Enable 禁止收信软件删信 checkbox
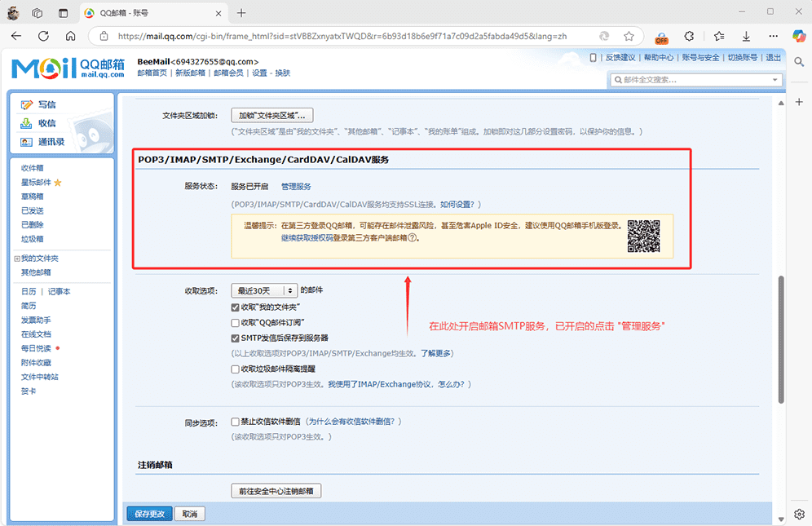Viewport: 812px width, 526px height. [235, 422]
